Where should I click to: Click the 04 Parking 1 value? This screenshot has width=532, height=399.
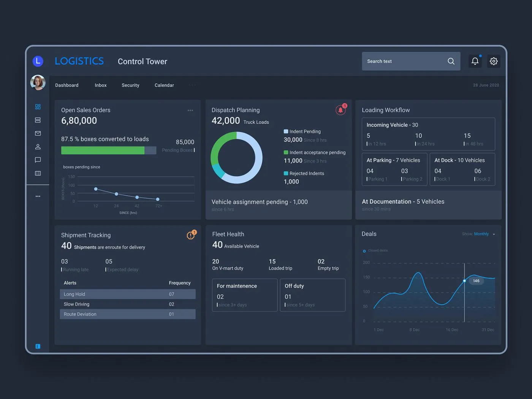[370, 171]
